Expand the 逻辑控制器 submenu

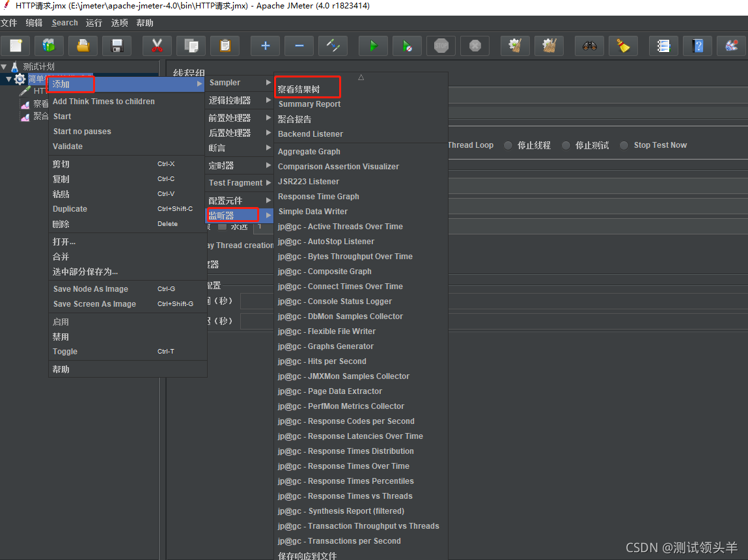click(x=240, y=100)
